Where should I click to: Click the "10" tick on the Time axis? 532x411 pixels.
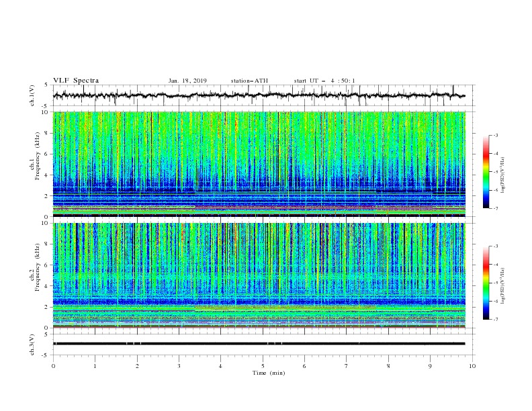click(472, 366)
